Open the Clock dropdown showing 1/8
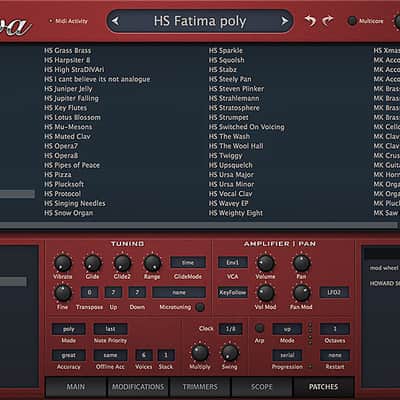Screen dimensions: 400x400 tap(230, 329)
